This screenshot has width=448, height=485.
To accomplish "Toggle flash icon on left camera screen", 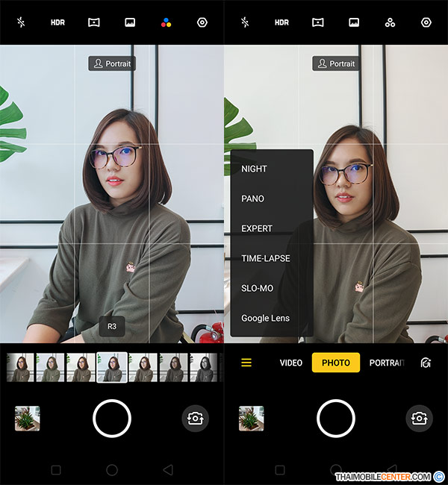I will pos(22,22).
